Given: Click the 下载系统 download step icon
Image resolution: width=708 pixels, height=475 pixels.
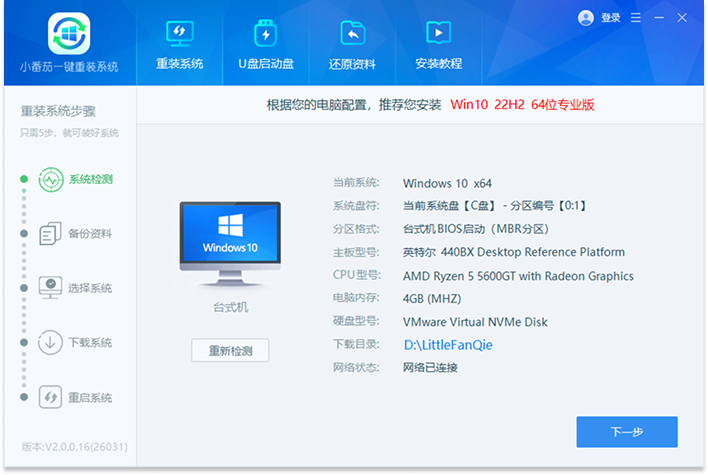Looking at the screenshot, I should pyautogui.click(x=51, y=342).
